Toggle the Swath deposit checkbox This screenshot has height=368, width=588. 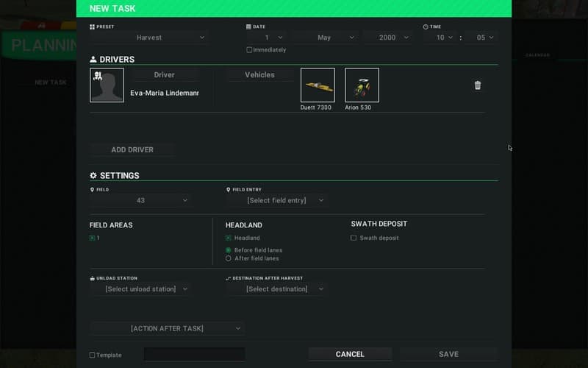coord(354,238)
